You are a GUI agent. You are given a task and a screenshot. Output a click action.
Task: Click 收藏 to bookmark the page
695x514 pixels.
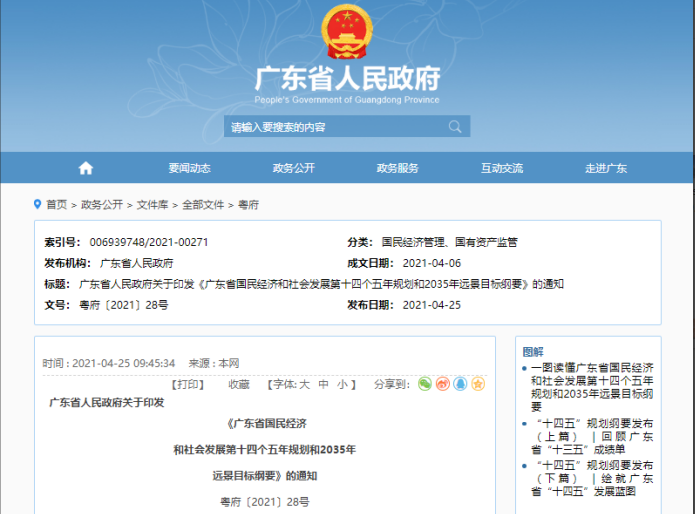pyautogui.click(x=238, y=384)
